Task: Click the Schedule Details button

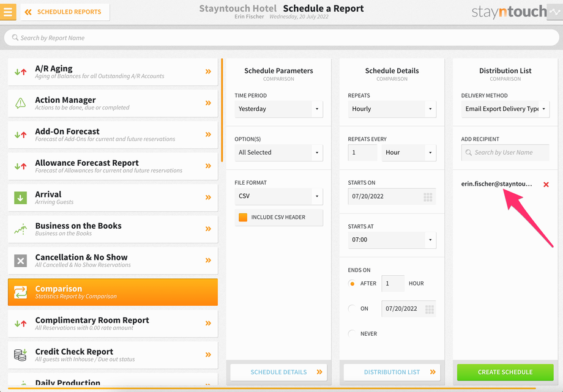Action: point(278,372)
